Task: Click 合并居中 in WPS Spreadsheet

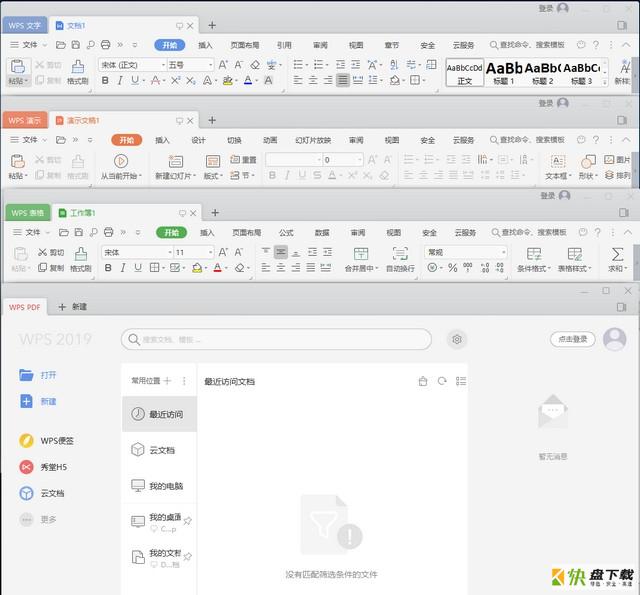Action: coord(362,260)
